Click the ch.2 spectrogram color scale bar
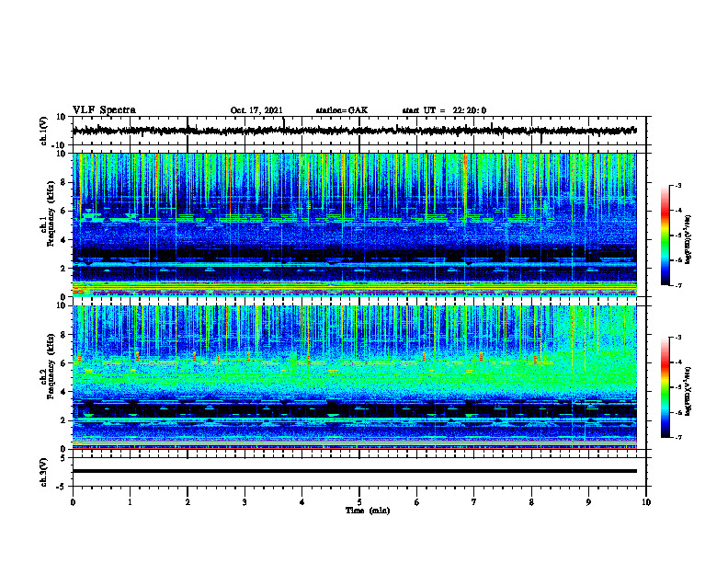 point(665,387)
